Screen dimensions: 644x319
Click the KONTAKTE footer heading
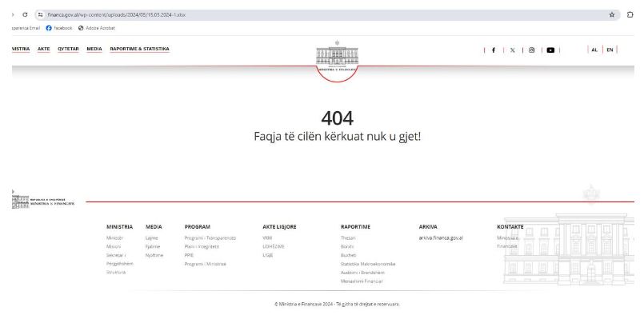(x=510, y=226)
